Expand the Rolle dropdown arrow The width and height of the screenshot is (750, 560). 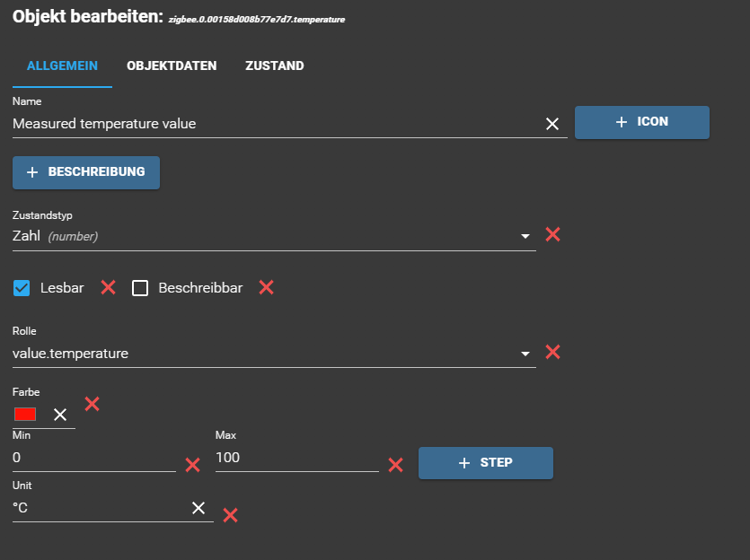click(x=525, y=354)
